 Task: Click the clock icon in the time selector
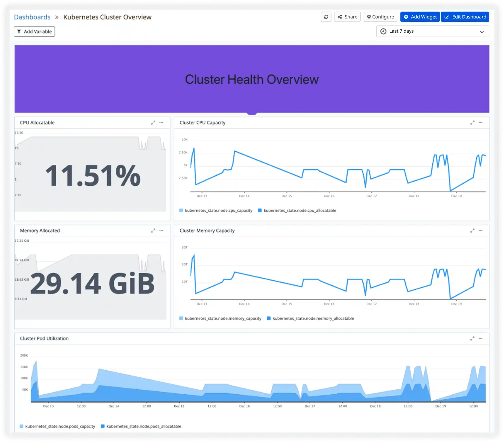pos(383,31)
